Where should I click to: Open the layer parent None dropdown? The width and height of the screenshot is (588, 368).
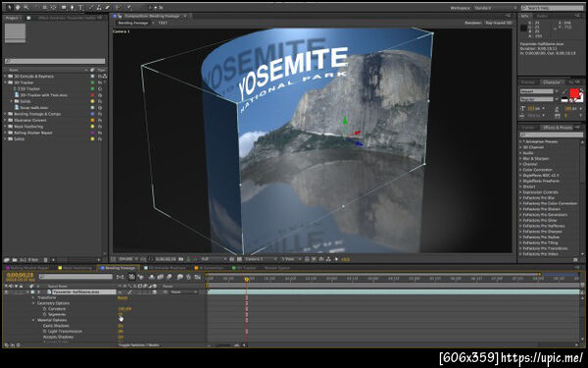(184, 292)
